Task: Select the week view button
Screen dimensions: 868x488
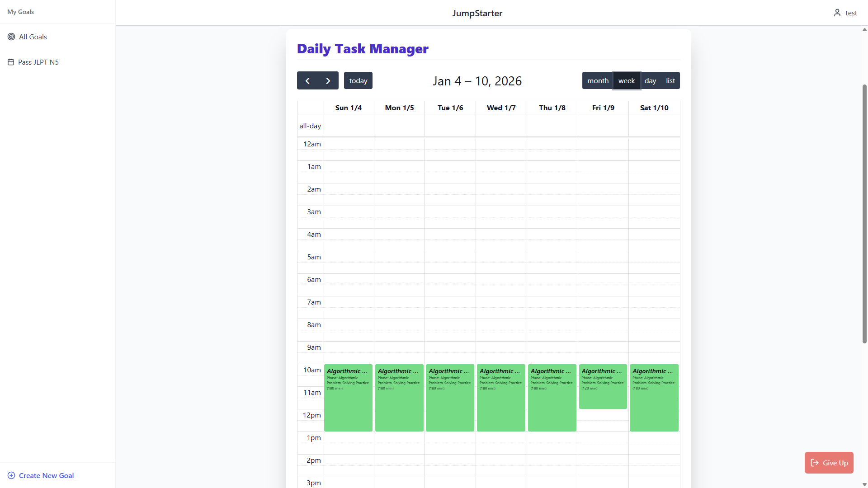Action: coord(627,81)
